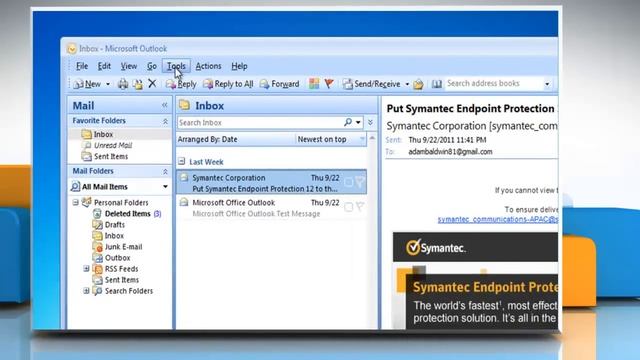Open the Deleted Items folder
This screenshot has height=360, width=640.
pos(127,213)
